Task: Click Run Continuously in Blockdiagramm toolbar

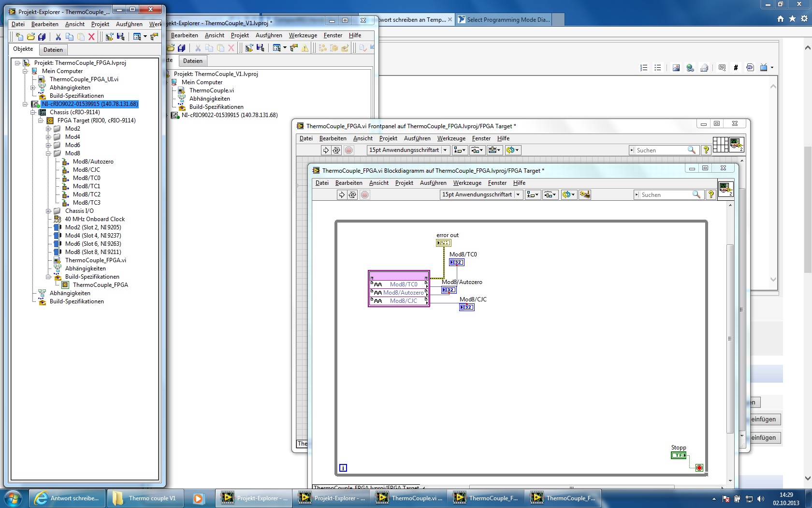Action: [x=353, y=194]
